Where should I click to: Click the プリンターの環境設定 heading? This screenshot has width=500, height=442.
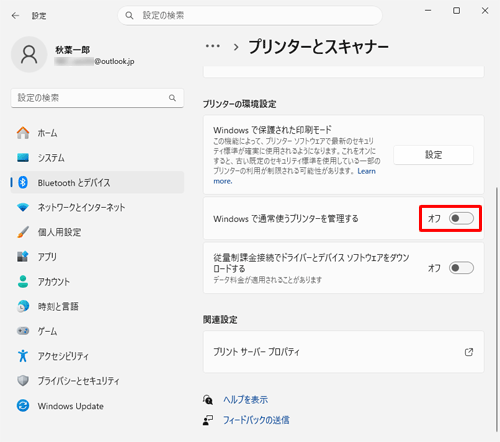click(240, 104)
